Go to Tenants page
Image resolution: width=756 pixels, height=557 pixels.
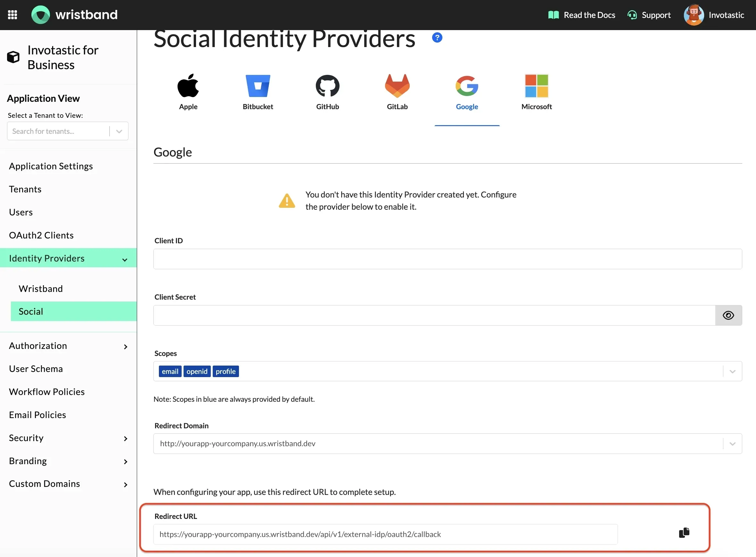25,189
